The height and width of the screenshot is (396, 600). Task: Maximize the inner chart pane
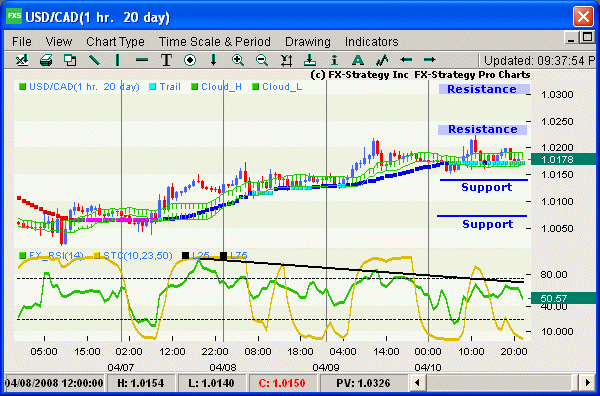coord(587,37)
